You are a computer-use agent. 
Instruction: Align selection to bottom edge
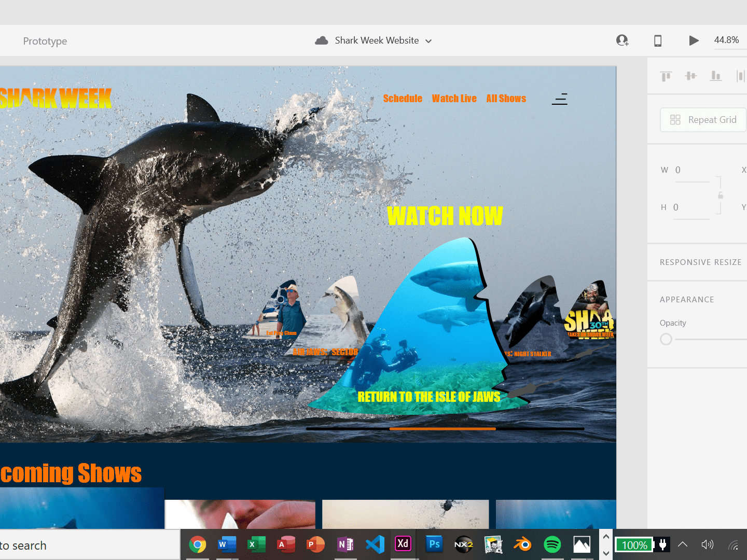pos(716,76)
